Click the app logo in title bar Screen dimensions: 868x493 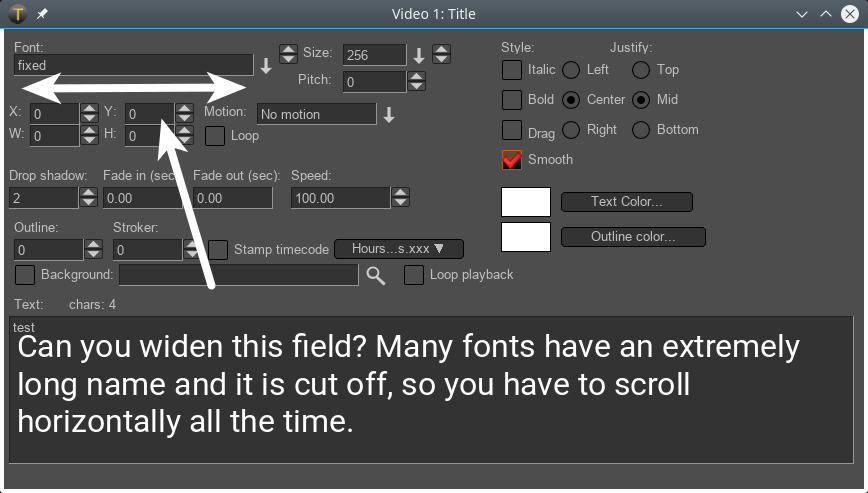click(17, 14)
